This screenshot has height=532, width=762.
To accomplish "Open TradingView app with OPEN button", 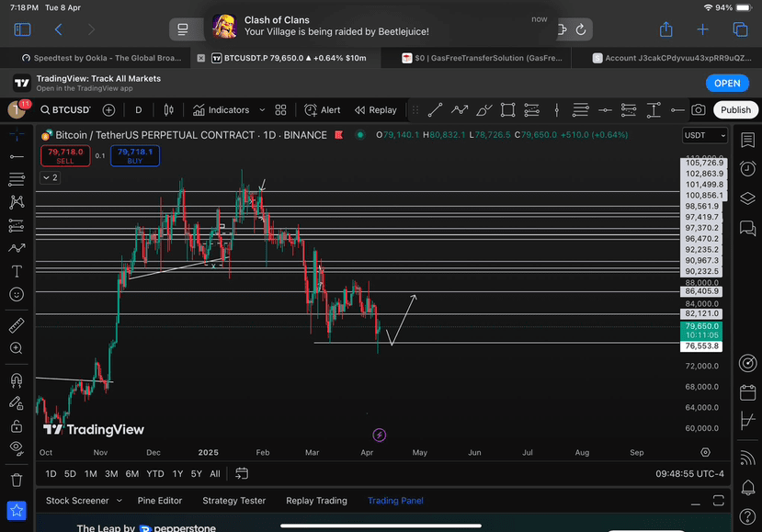I will pos(727,83).
